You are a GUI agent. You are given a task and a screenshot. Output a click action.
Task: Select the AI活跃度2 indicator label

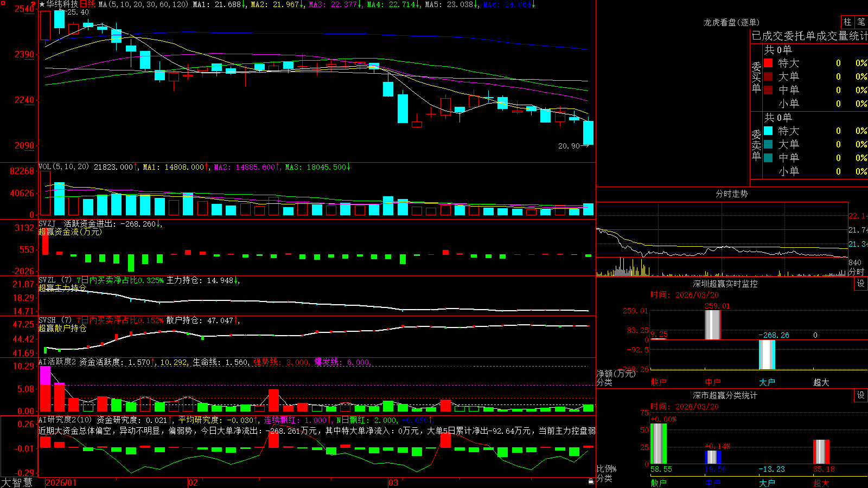click(x=58, y=362)
